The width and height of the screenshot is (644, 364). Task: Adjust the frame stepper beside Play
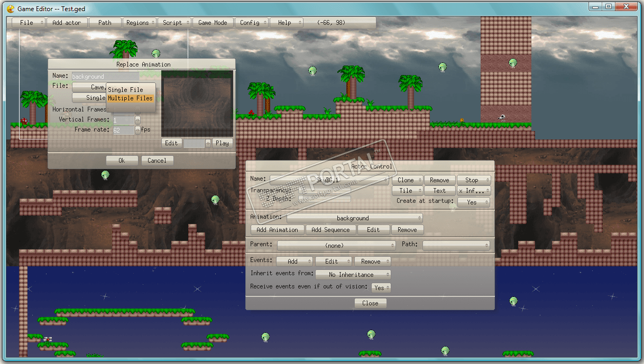pyautogui.click(x=208, y=143)
